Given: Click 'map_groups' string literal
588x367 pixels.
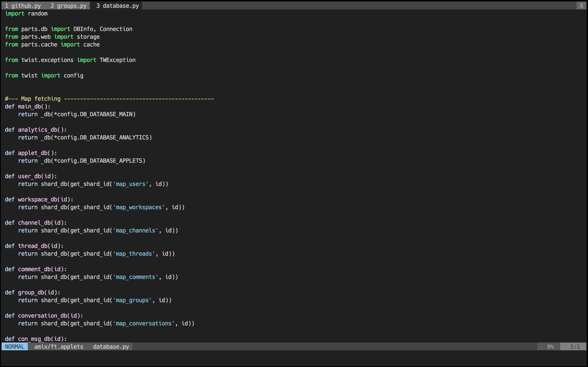Looking at the screenshot, I should coord(132,300).
